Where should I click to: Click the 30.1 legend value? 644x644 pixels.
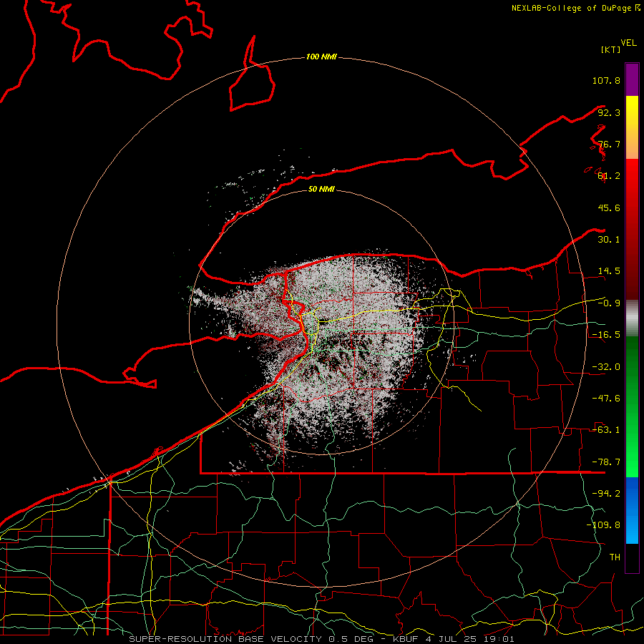click(x=609, y=240)
